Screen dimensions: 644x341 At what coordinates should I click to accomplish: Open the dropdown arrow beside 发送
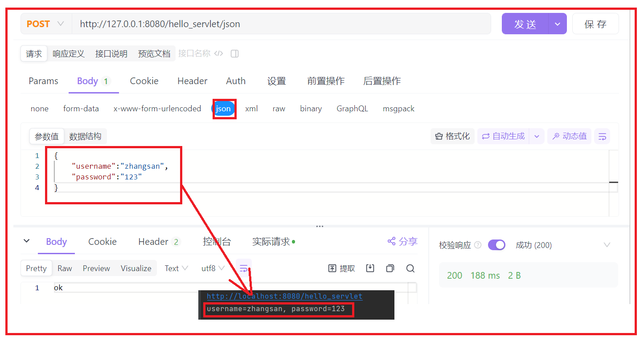(x=557, y=24)
